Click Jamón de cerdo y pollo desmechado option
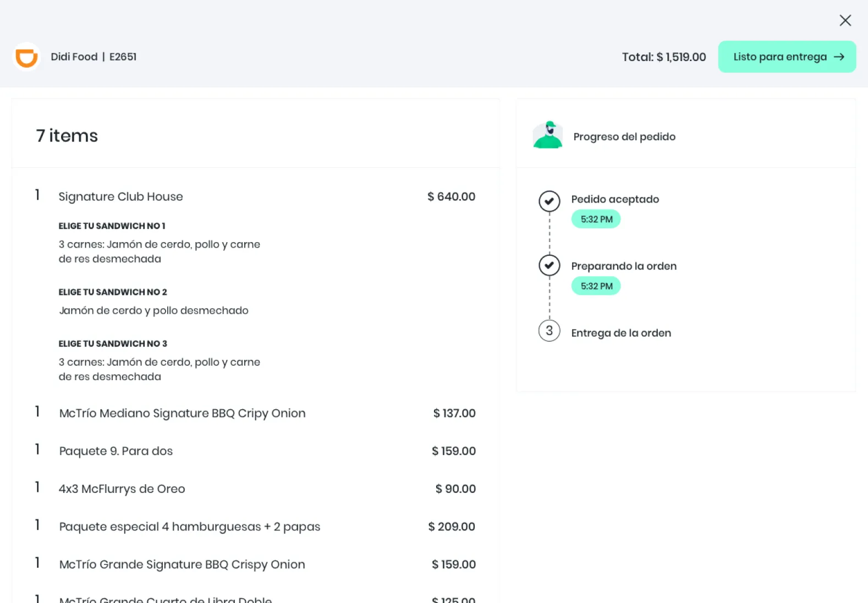This screenshot has width=868, height=603. [x=153, y=310]
